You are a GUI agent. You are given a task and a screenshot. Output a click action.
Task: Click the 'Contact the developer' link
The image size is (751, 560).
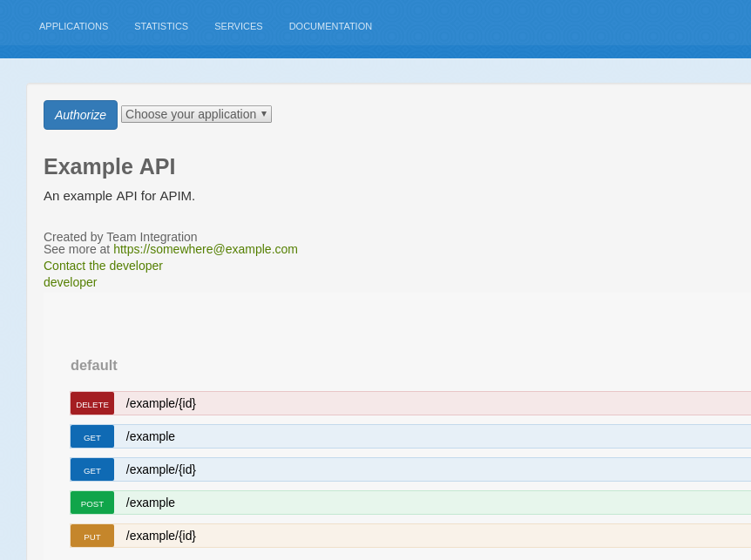[x=103, y=266]
